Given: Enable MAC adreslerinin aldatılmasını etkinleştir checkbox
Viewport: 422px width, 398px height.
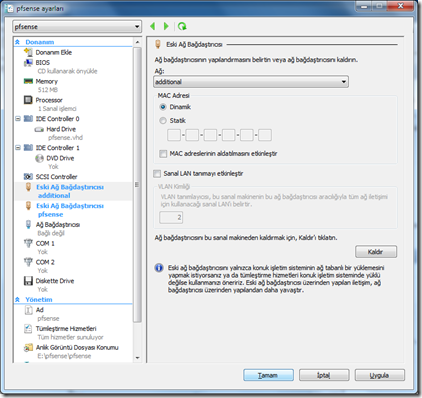Looking at the screenshot, I should (x=163, y=154).
